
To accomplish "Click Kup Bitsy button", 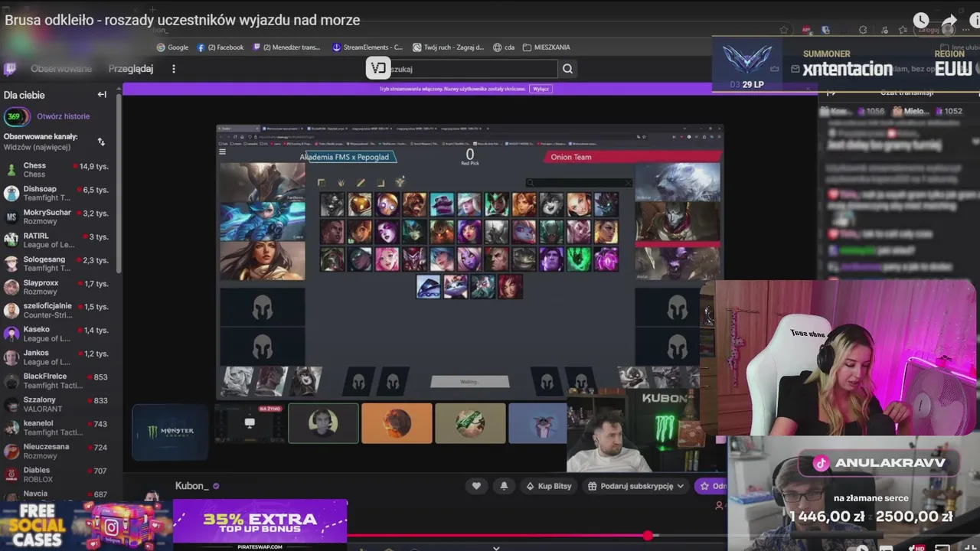I will point(549,486).
